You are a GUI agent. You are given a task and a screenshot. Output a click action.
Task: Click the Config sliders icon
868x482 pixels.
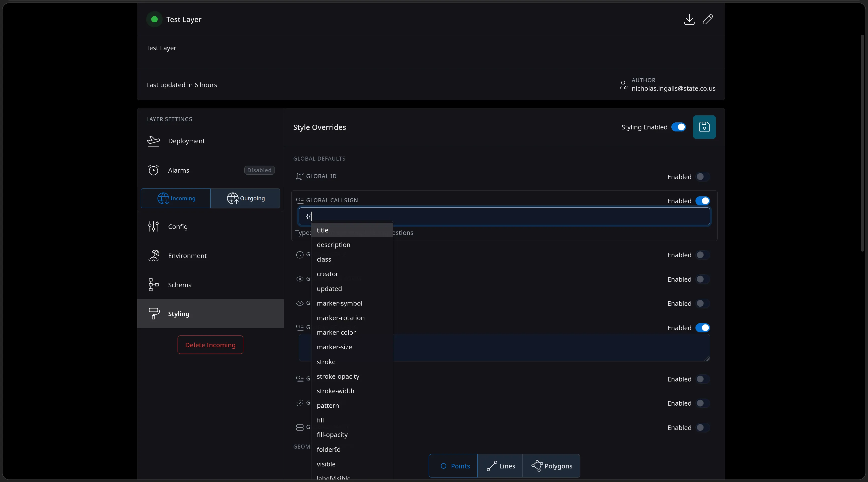click(153, 226)
